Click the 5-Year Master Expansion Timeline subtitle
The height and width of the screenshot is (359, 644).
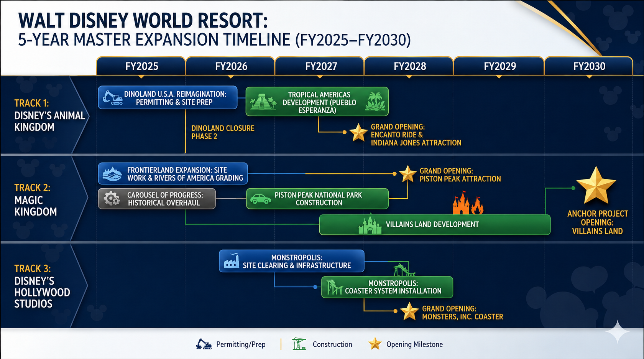(x=214, y=40)
